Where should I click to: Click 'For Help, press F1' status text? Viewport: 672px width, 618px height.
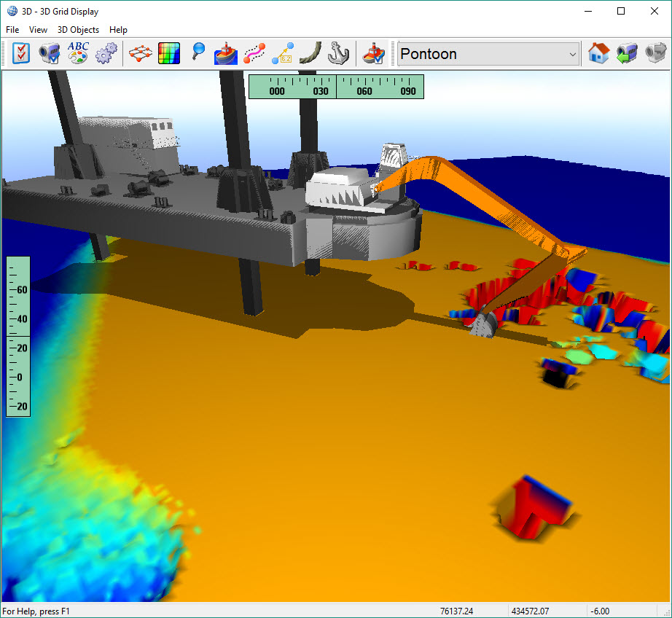36,611
